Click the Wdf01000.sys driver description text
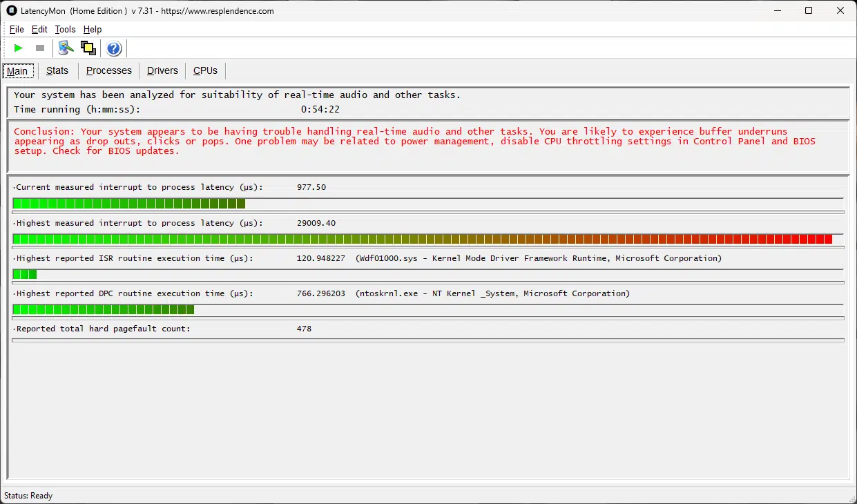The image size is (857, 504). point(539,258)
